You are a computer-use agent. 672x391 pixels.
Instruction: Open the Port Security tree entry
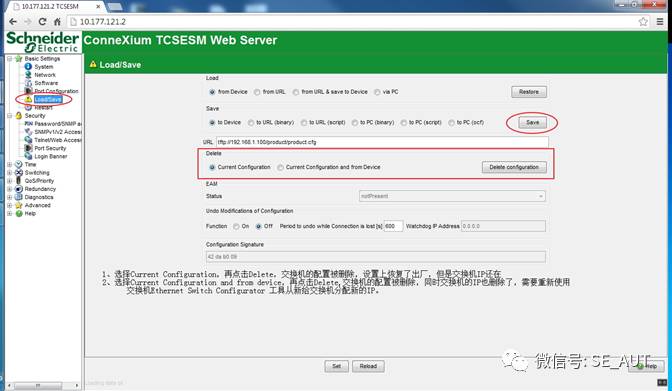(50, 148)
